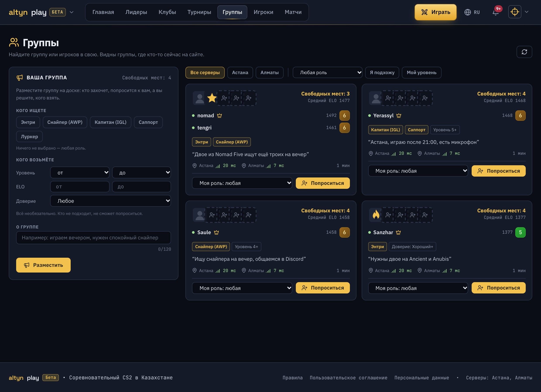Open the crosshair profile avatar

click(x=515, y=12)
